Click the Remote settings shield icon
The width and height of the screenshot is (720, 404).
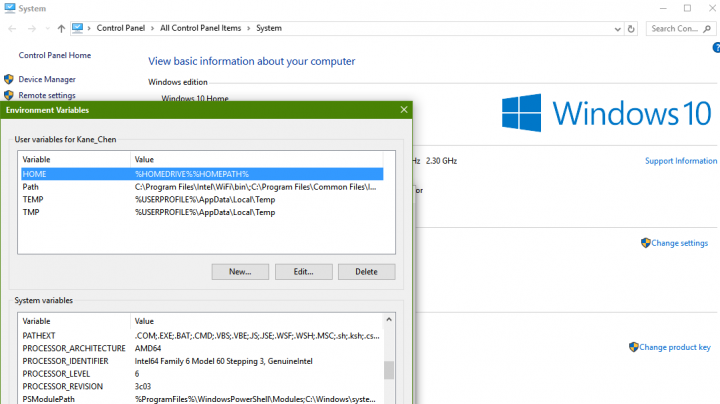pos(9,95)
